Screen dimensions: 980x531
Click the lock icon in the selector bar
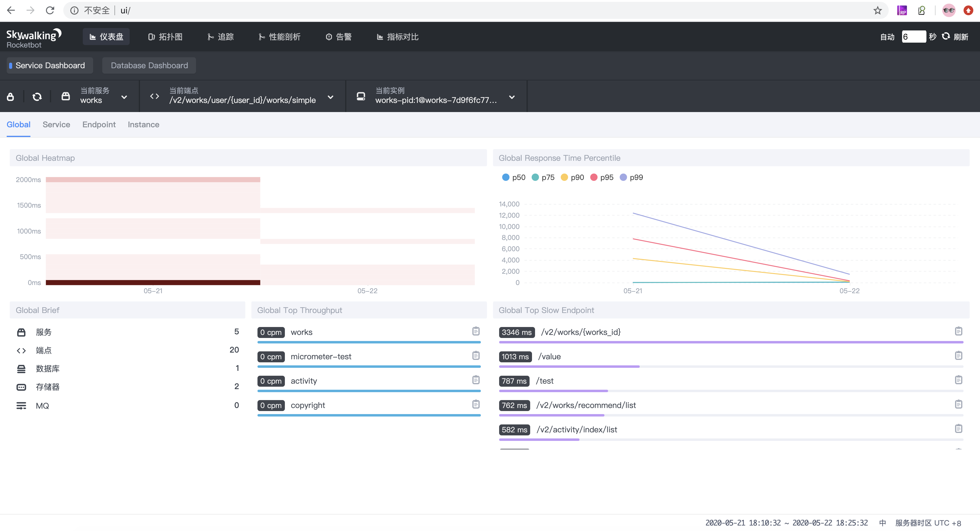[11, 97]
